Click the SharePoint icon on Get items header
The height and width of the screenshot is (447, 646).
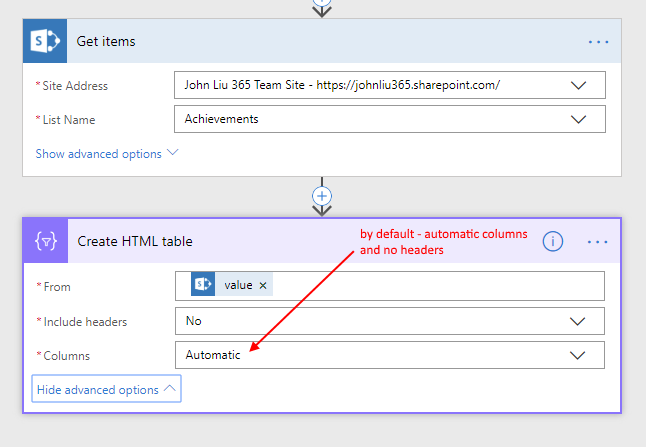45,41
